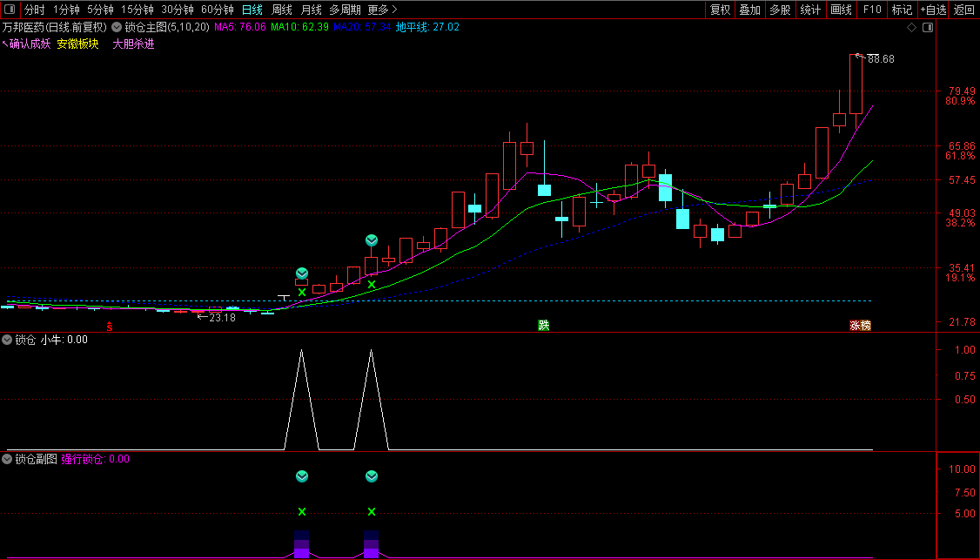Select the 日线 daily tab
This screenshot has height=560, width=980.
coord(252,10)
